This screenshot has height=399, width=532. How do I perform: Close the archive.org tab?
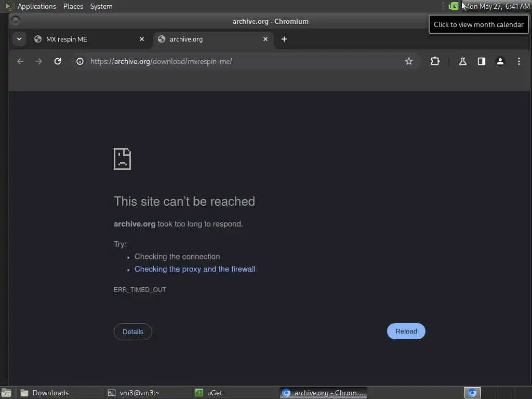(x=265, y=39)
